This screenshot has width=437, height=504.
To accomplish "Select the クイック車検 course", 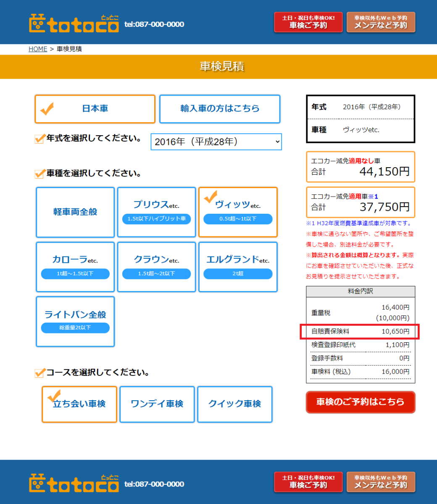I will pyautogui.click(x=235, y=404).
